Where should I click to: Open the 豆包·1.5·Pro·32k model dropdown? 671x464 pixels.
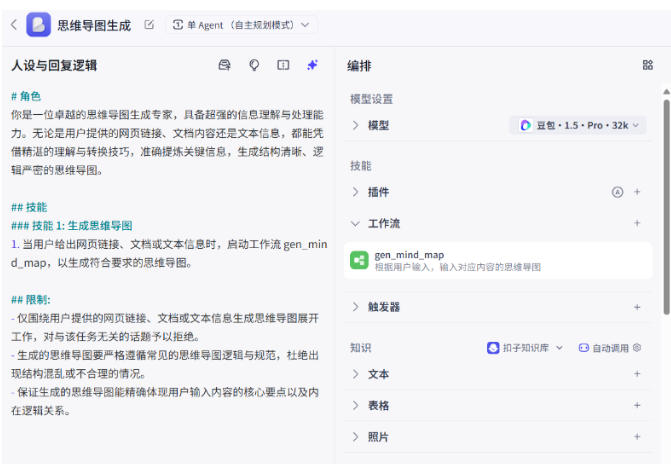[x=578, y=125]
